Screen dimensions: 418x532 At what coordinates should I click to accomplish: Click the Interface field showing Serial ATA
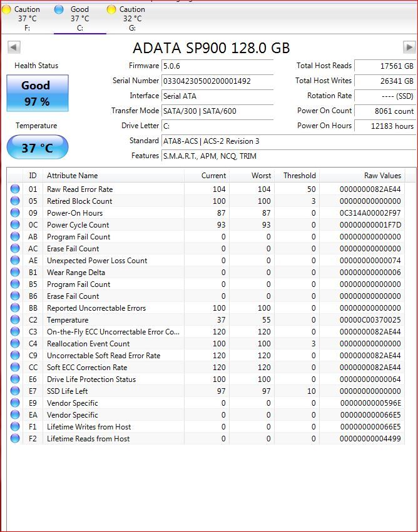click(217, 96)
